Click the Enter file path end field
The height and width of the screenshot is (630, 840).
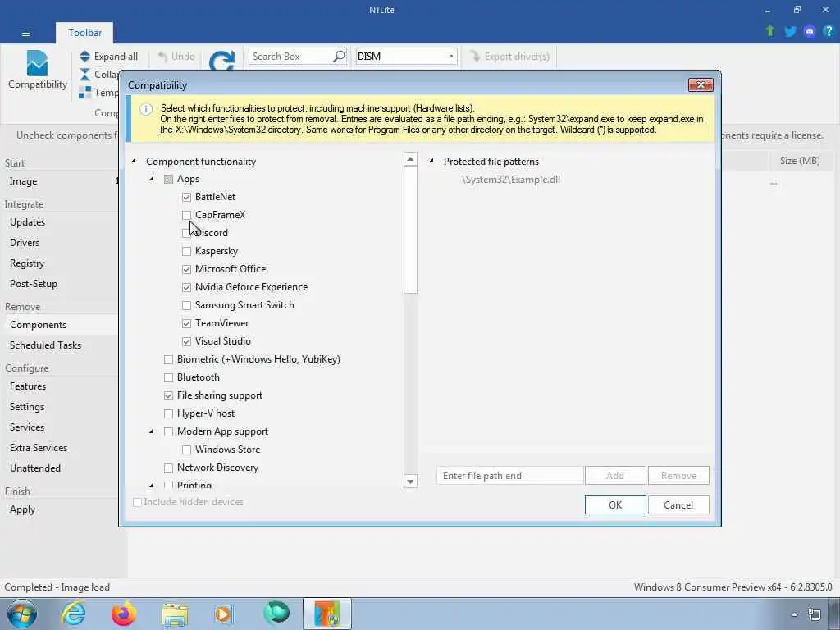pos(509,475)
